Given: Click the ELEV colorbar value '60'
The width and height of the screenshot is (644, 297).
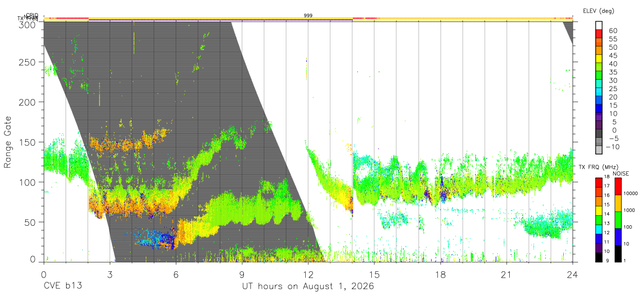Looking at the screenshot, I should pos(613,30).
